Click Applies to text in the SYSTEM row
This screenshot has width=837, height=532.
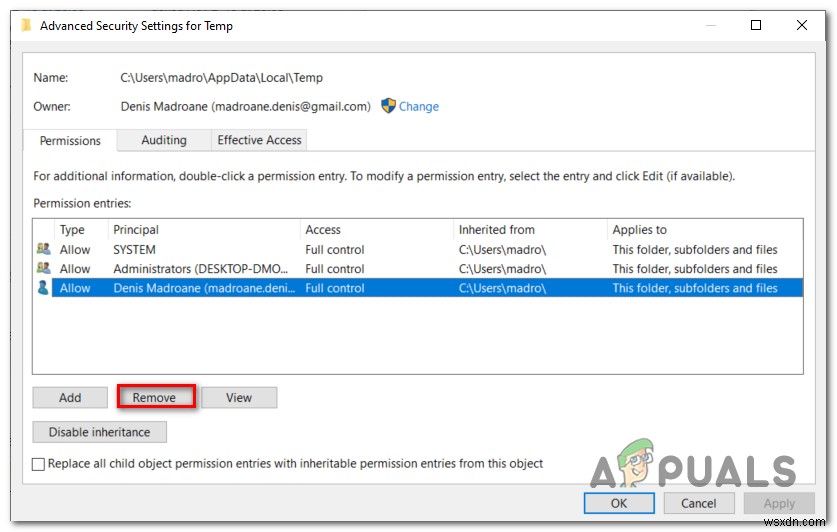tap(694, 250)
